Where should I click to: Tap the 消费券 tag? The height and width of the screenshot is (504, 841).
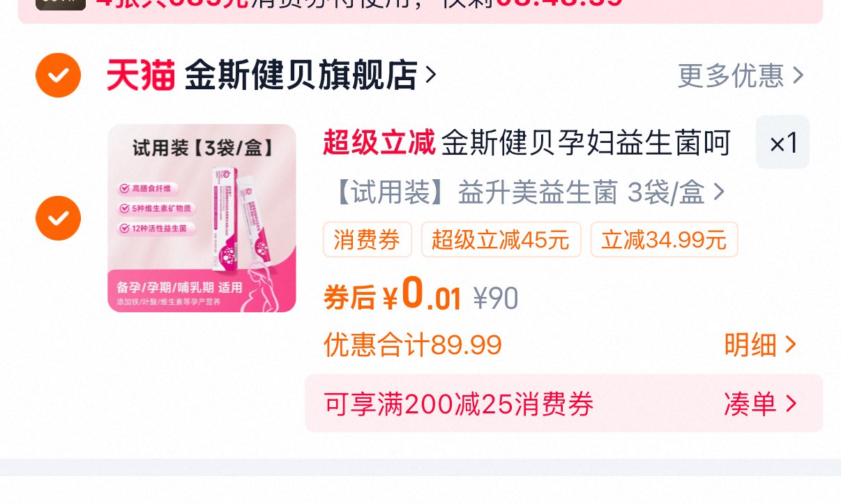coord(368,240)
